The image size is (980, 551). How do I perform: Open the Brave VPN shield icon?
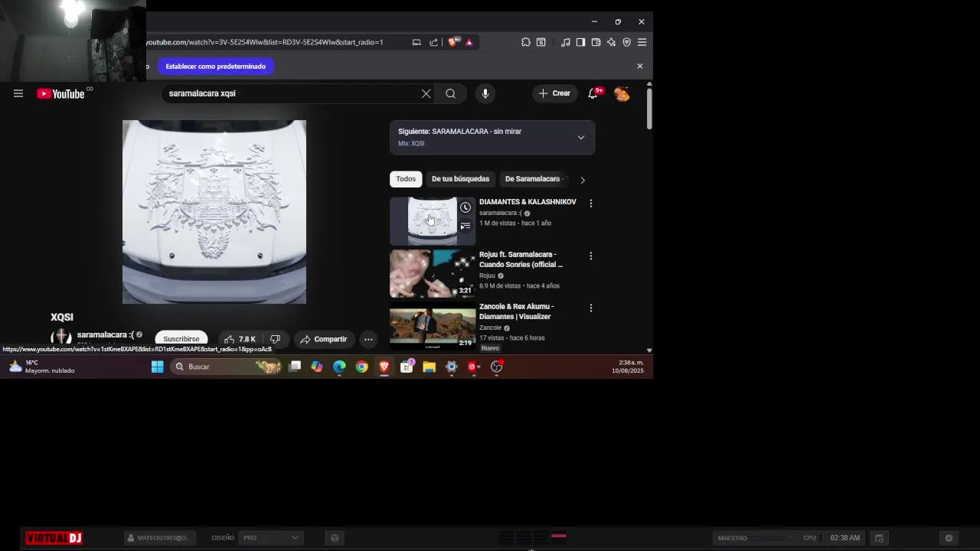click(x=626, y=42)
